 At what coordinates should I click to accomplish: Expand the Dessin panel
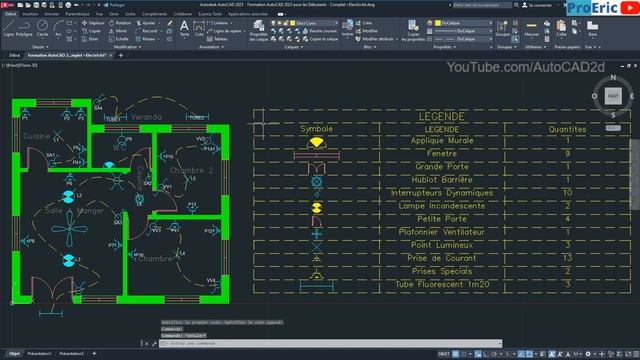click(x=40, y=47)
